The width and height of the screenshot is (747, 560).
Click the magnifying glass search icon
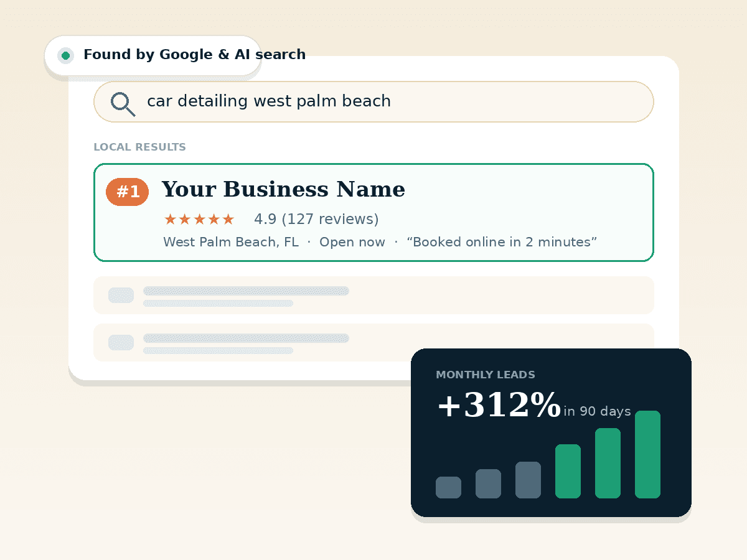(x=123, y=104)
